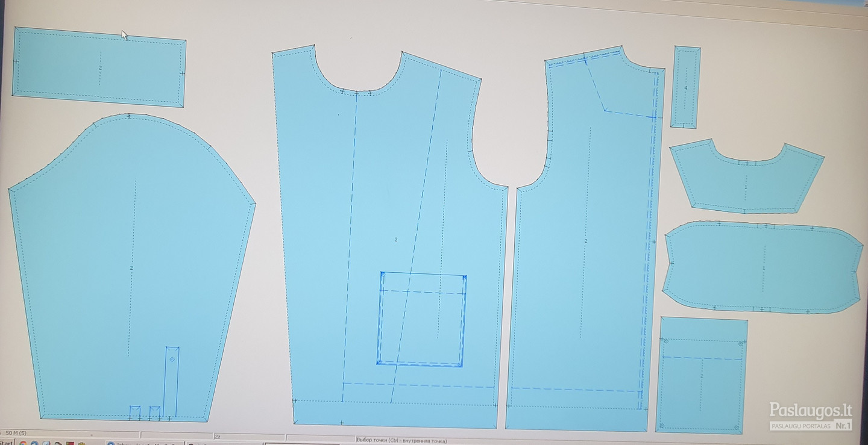Select the collar piece with rounded ends

coord(763,267)
